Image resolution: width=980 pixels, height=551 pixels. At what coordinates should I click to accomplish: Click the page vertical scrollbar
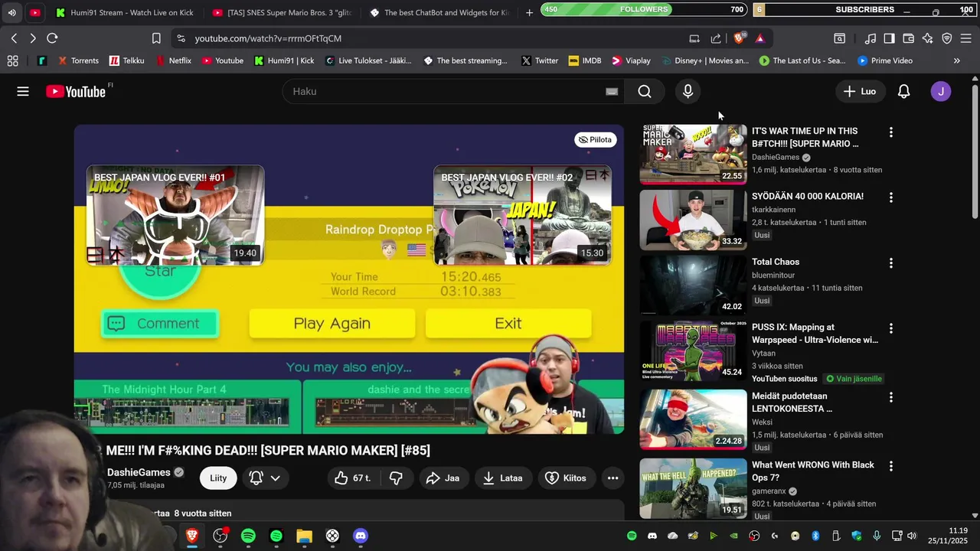click(975, 153)
